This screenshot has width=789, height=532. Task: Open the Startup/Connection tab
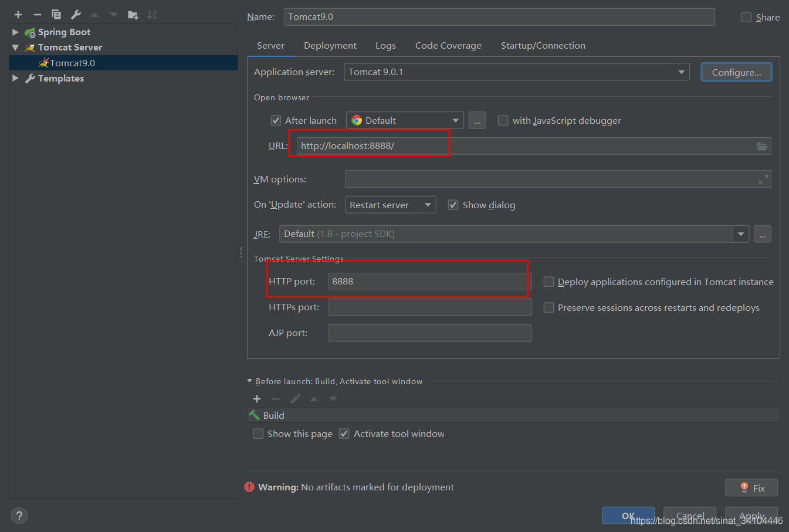pyautogui.click(x=543, y=46)
